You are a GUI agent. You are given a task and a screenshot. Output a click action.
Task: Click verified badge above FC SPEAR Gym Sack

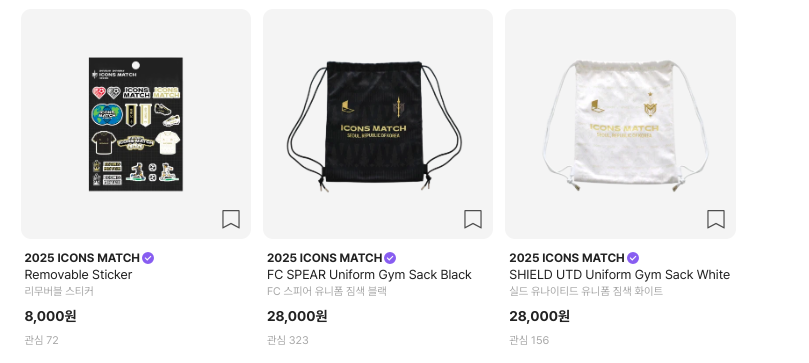pos(390,258)
